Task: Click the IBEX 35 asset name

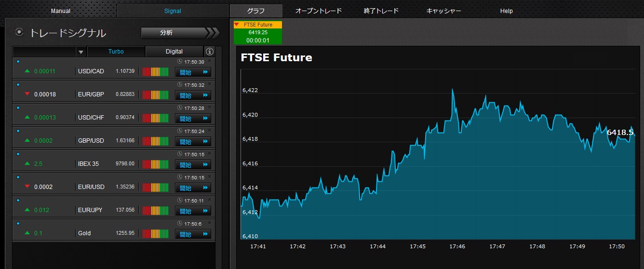Action: [88, 164]
